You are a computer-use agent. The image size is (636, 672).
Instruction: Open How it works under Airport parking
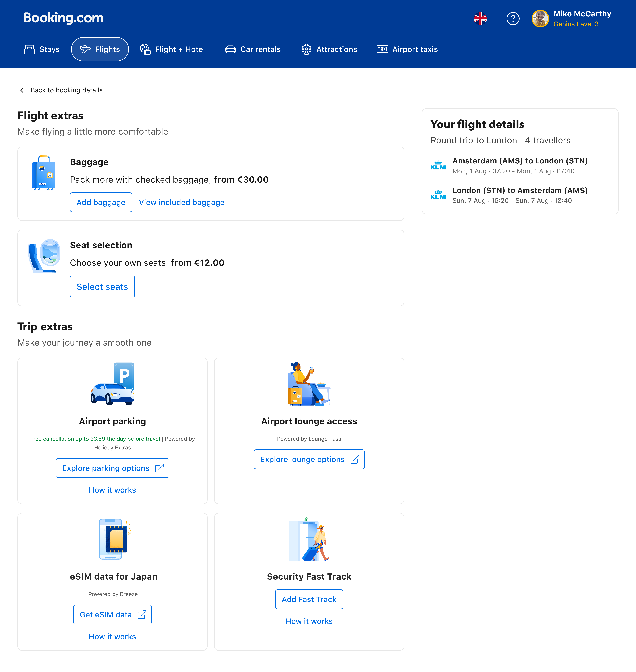[x=113, y=490]
